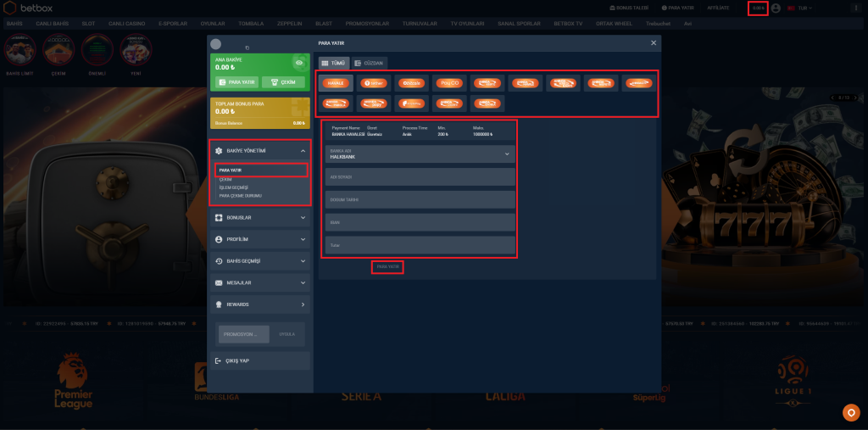868x430 pixels.
Task: Toggle balance visibility with the eye icon
Action: 299,63
